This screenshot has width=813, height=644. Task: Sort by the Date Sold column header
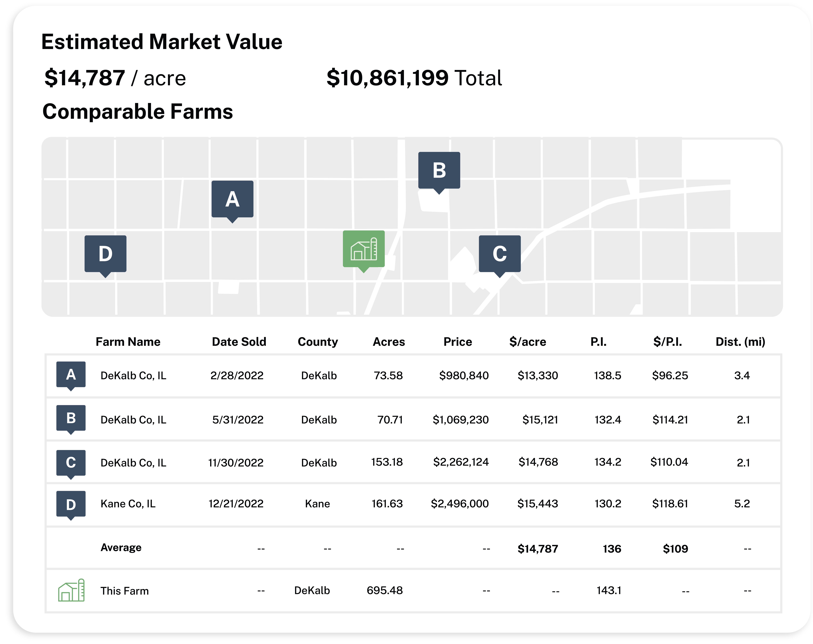point(239,342)
